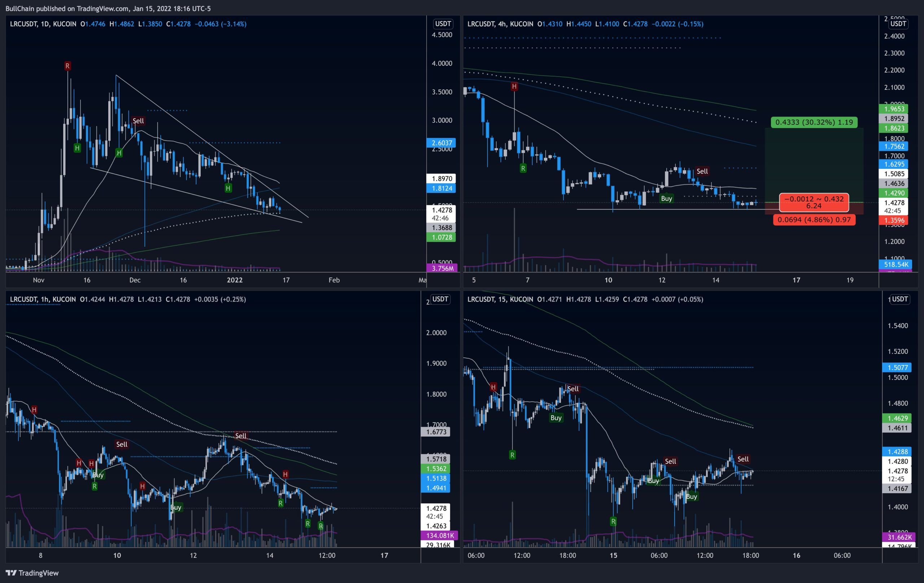Click the red H marker on 4h chart
The image size is (924, 583).
pos(514,87)
